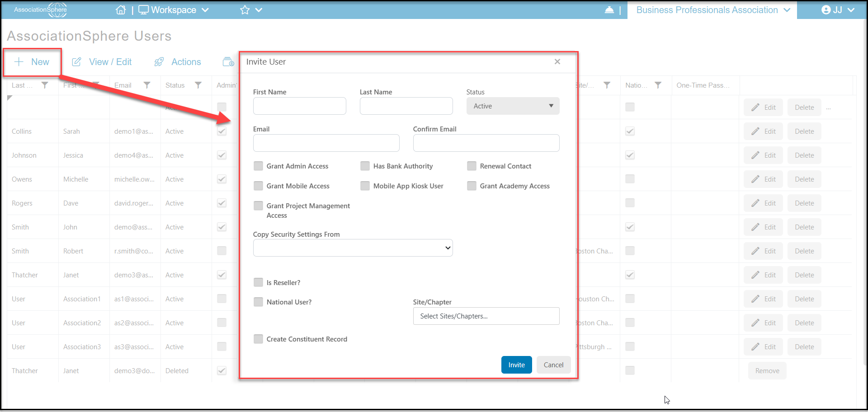Open the Status Active dropdown

tap(513, 106)
